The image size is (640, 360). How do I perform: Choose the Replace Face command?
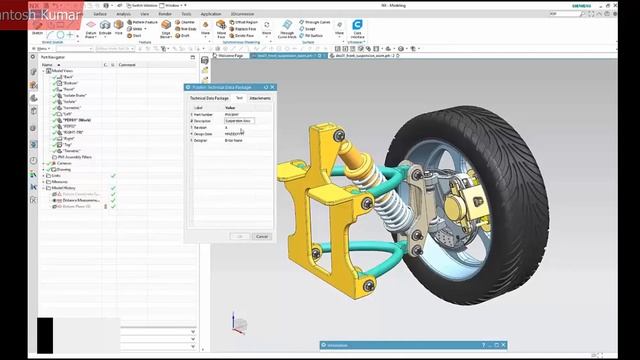(x=243, y=29)
